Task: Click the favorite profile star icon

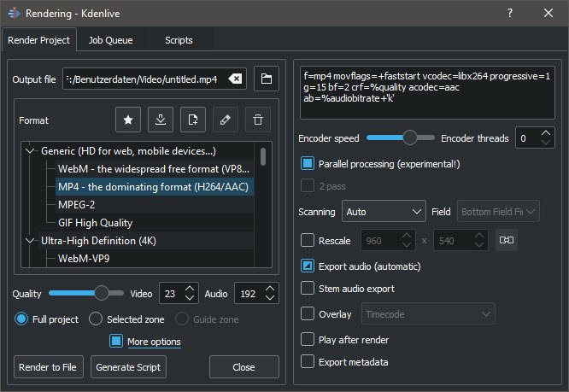Action: 128,120
